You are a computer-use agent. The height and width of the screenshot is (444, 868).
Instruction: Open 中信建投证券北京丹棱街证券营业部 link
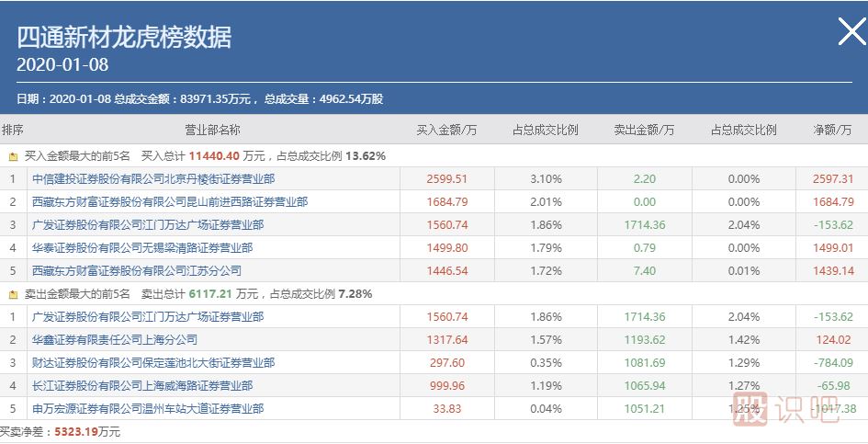[153, 179]
